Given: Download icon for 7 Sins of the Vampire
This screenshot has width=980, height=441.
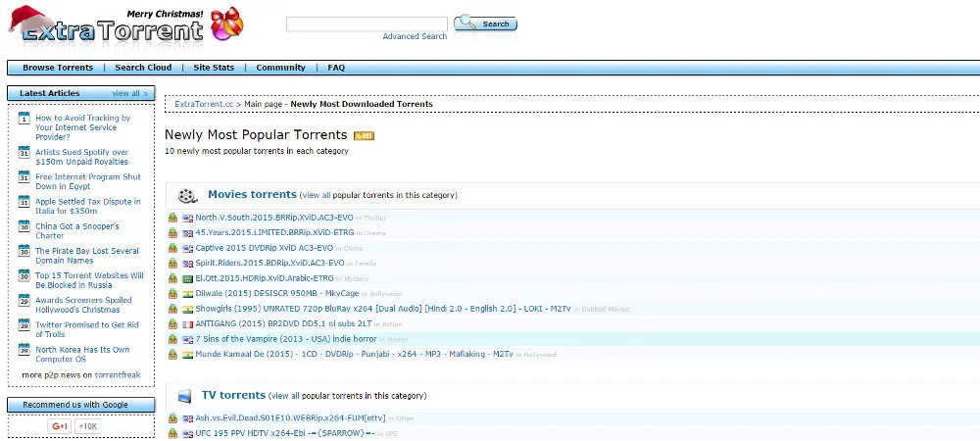Looking at the screenshot, I should click(x=173, y=339).
